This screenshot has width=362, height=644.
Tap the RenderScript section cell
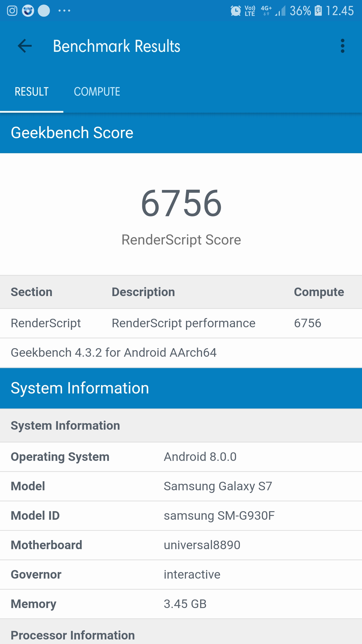click(x=46, y=323)
